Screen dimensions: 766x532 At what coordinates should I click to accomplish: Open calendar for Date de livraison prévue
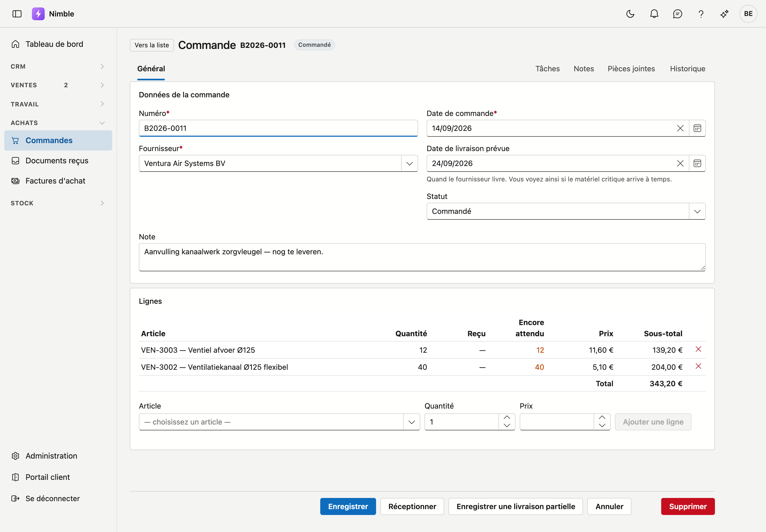[x=697, y=163]
